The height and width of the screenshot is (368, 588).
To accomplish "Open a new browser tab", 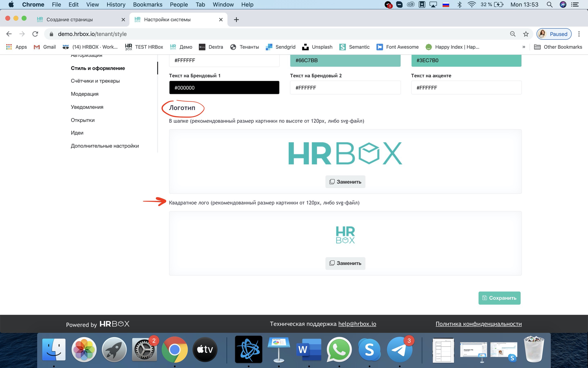I will 236,20.
